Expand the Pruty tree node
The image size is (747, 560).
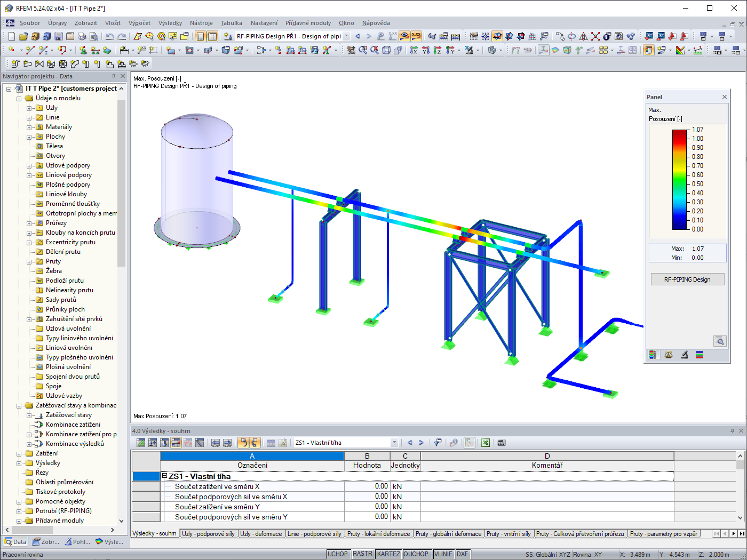coord(29,261)
